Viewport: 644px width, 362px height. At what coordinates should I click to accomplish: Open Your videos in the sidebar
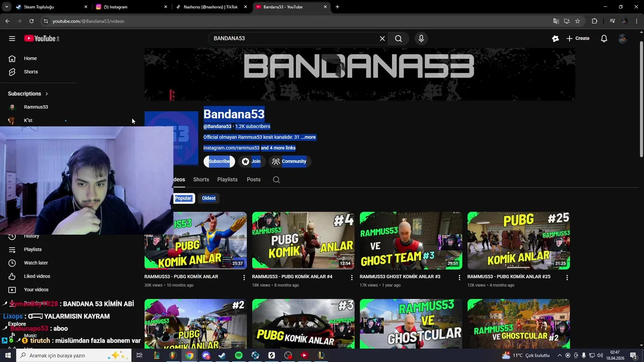[x=36, y=290]
